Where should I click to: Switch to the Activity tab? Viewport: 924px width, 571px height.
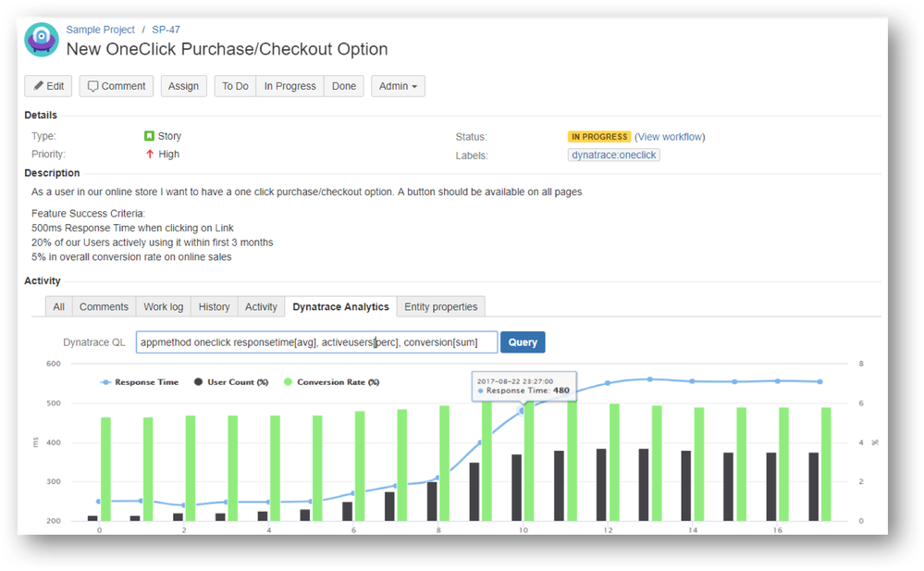[261, 306]
